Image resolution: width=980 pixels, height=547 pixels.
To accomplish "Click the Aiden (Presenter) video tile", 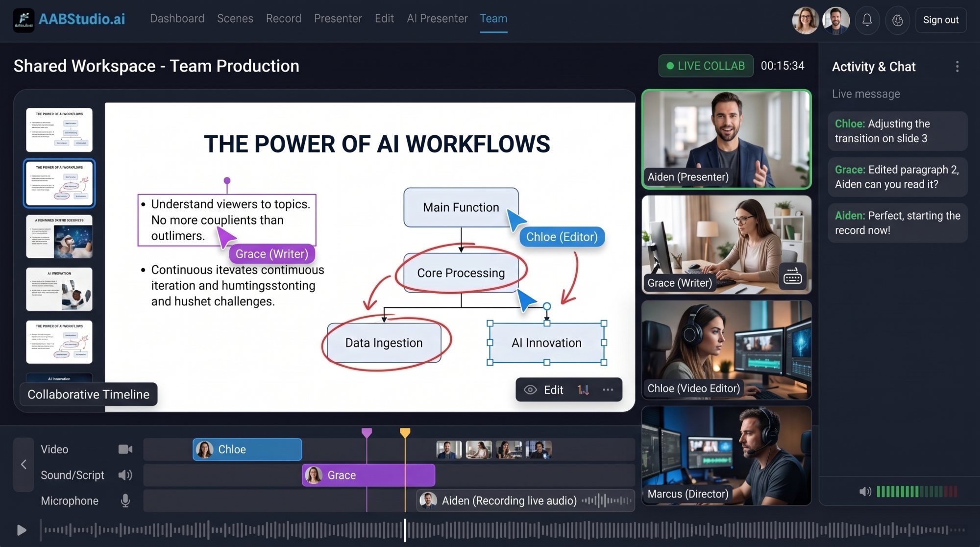I will point(727,139).
